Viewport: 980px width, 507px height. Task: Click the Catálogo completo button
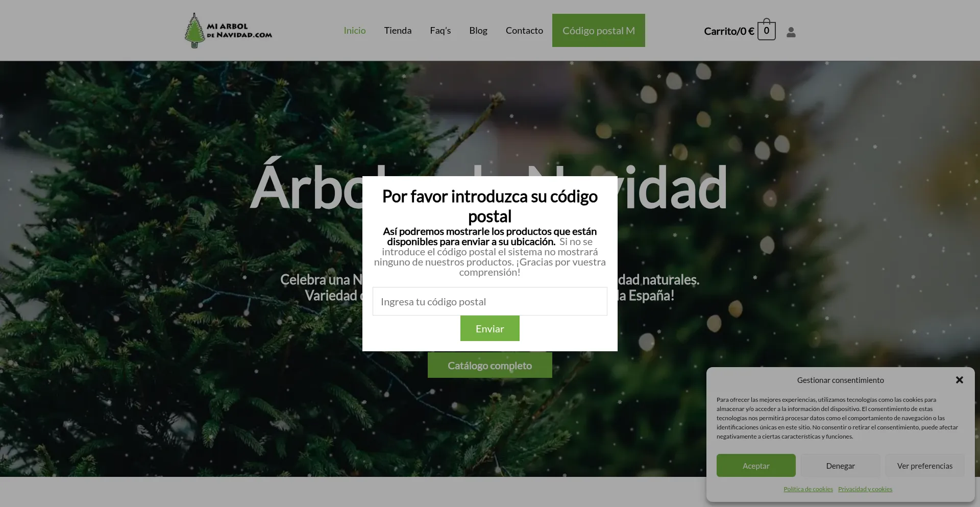click(x=489, y=366)
